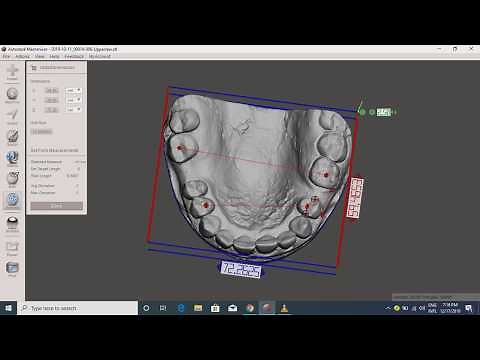The height and width of the screenshot is (360, 480).
Task: Click the ENG language indicator
Action: click(x=432, y=308)
